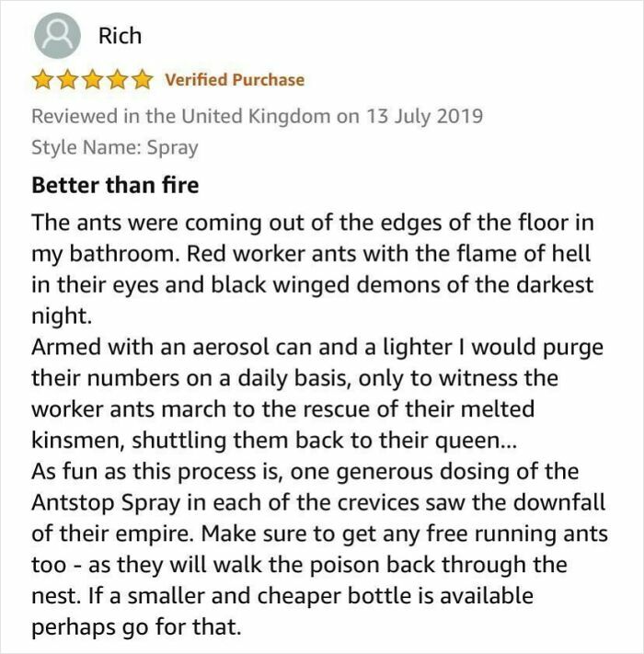Viewport: 644px width, 654px height.
Task: Click the first rating star
Action: 42,80
